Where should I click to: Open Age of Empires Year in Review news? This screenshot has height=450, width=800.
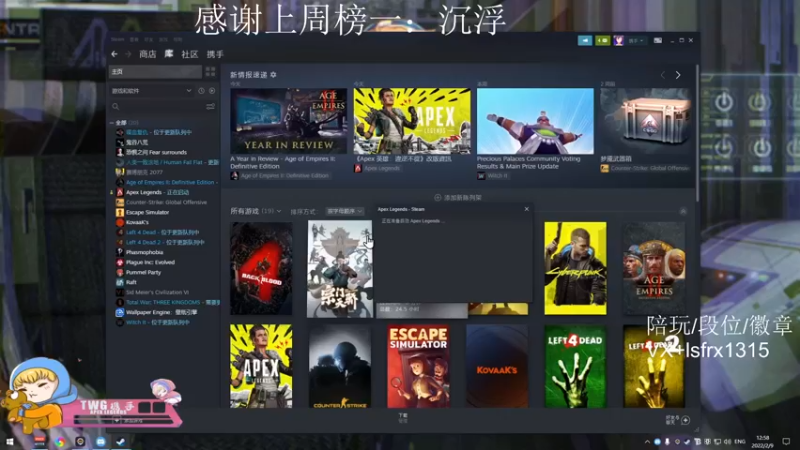point(288,121)
